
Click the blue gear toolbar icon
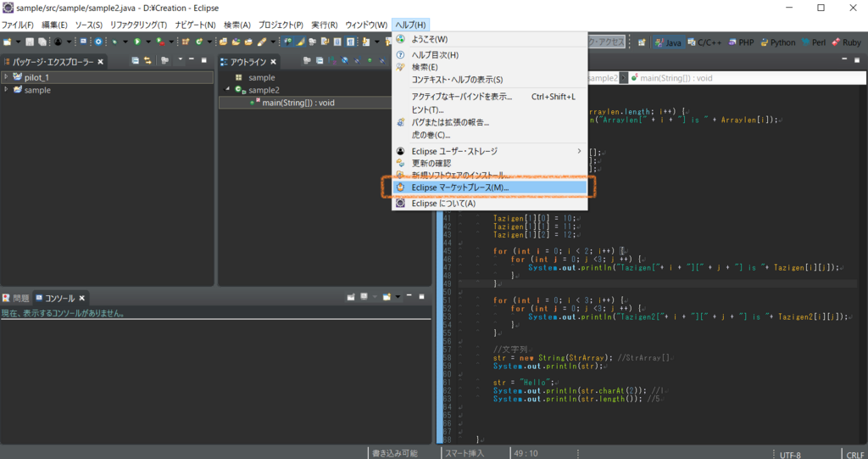98,42
